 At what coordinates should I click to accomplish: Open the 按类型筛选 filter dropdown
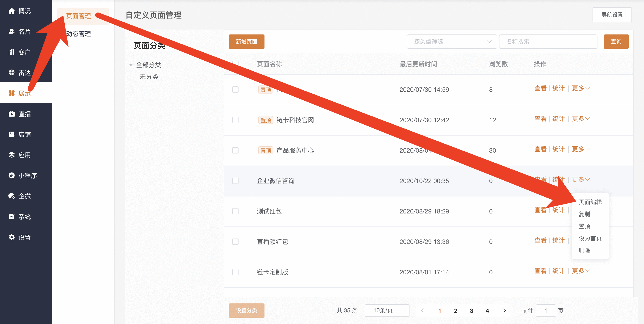point(452,41)
